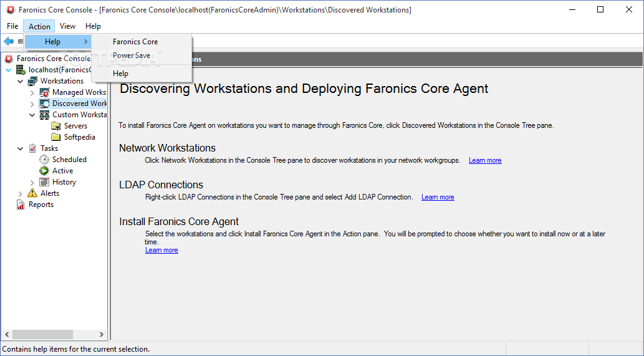Open the Help menu in menu bar

pos(94,26)
